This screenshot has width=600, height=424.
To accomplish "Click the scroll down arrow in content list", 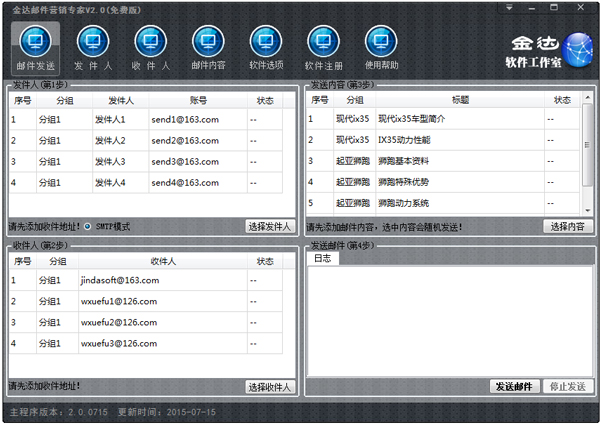I will click(587, 210).
